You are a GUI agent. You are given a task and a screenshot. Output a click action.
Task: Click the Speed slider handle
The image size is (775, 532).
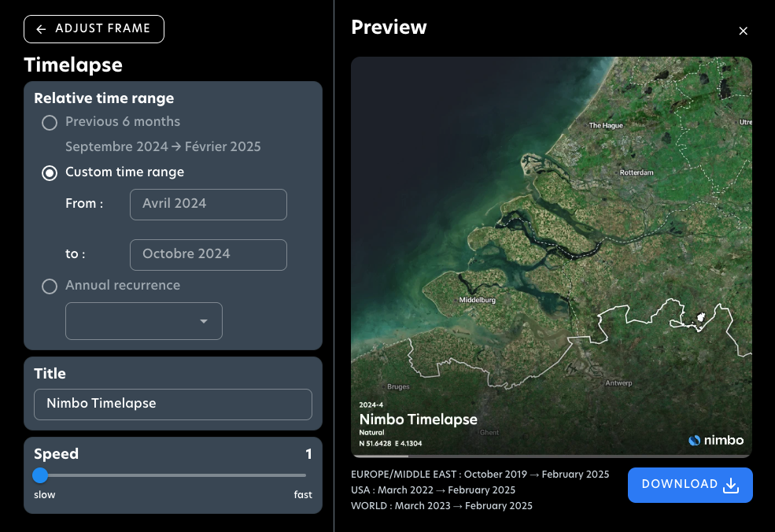click(x=40, y=475)
